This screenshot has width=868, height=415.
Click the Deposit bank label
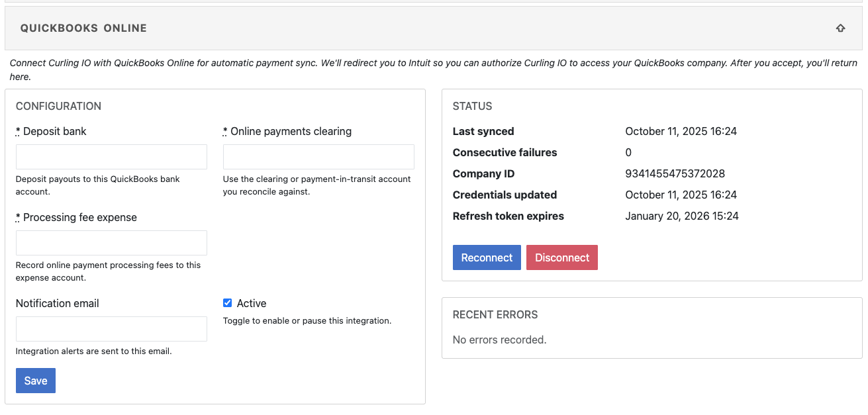[x=51, y=131]
